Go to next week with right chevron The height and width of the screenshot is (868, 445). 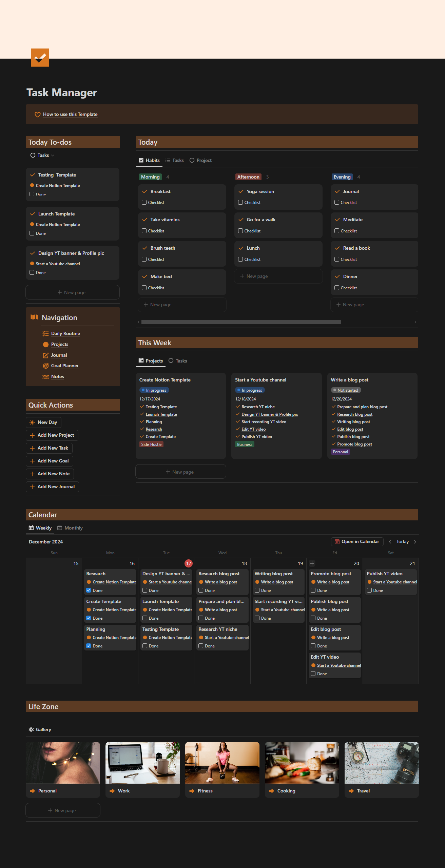click(x=415, y=542)
